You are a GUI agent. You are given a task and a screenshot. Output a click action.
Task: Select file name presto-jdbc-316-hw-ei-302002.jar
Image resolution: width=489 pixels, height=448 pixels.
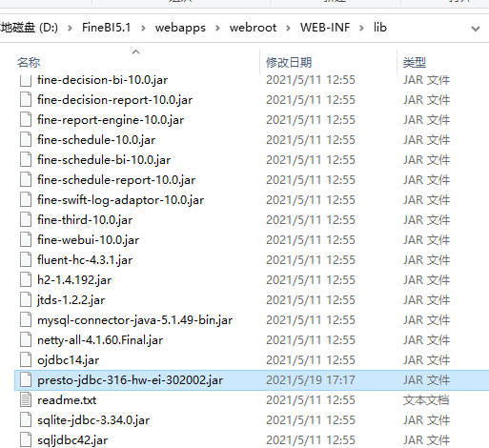coord(130,380)
